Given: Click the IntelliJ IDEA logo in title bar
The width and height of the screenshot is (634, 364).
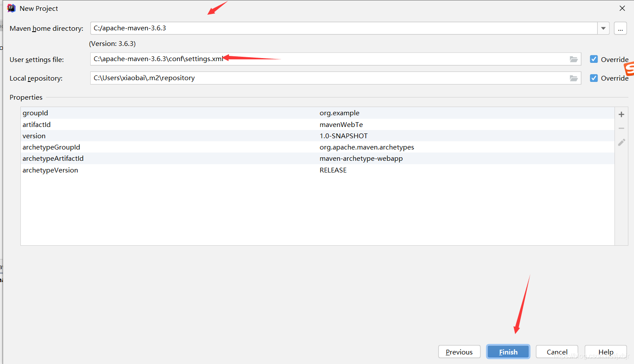Looking at the screenshot, I should tap(11, 8).
